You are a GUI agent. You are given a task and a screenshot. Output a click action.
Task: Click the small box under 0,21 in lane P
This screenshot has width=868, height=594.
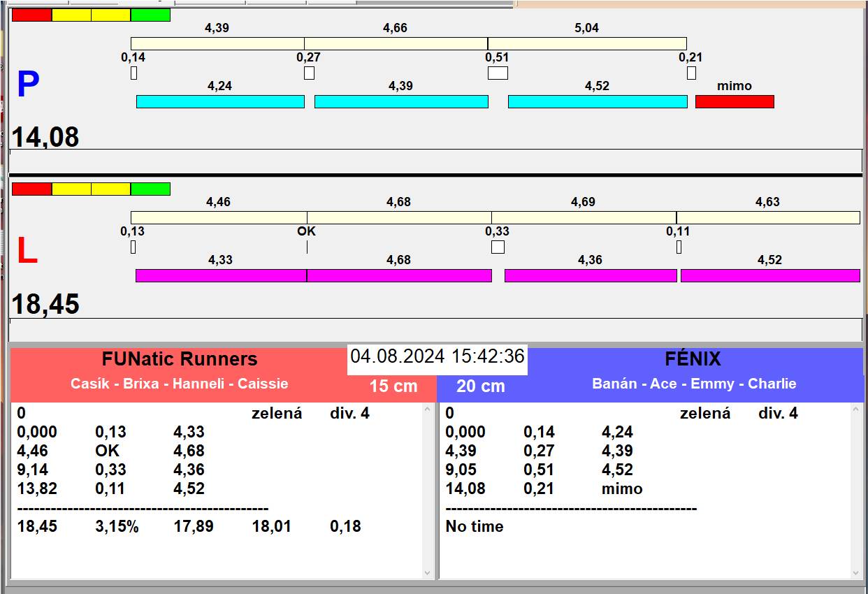[691, 73]
